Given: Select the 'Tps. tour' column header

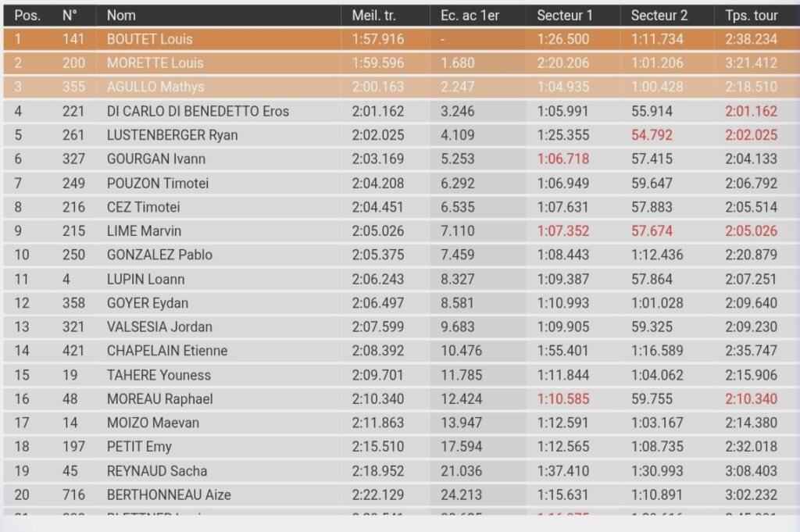Looking at the screenshot, I should click(745, 15).
